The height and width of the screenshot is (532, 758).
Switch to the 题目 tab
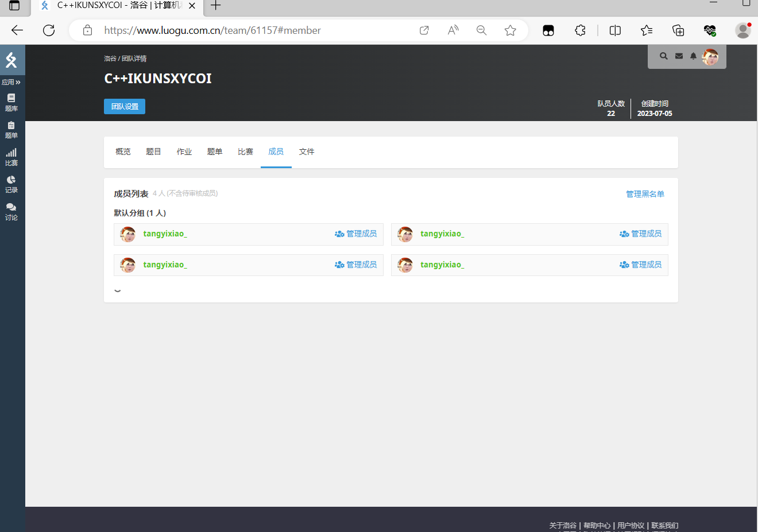(153, 152)
